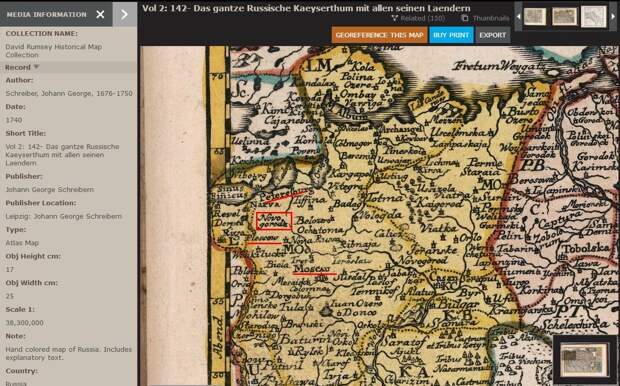Select the third highlighted map thumbnail
Image resolution: width=620 pixels, height=386 pixels.
pyautogui.click(x=594, y=17)
